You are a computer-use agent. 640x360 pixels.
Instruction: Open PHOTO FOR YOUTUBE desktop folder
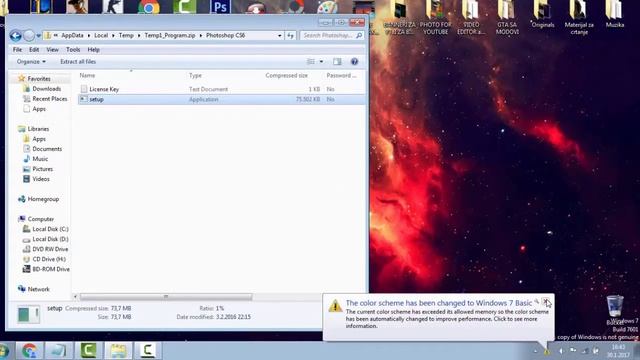436,18
